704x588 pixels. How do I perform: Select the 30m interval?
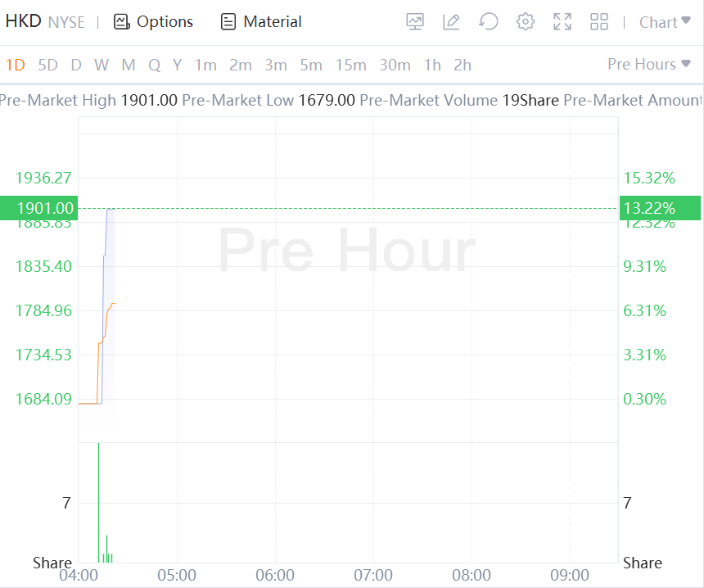(395, 65)
